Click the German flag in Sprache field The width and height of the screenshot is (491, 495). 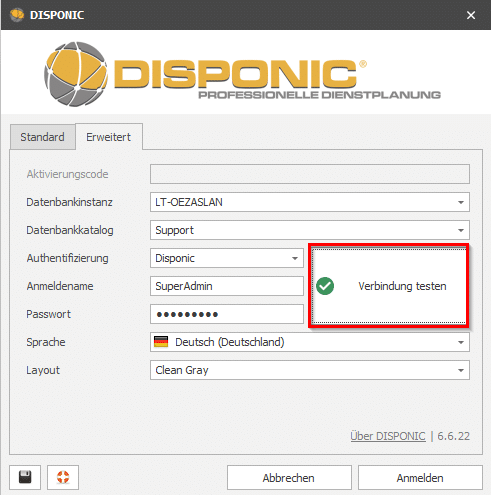(161, 342)
